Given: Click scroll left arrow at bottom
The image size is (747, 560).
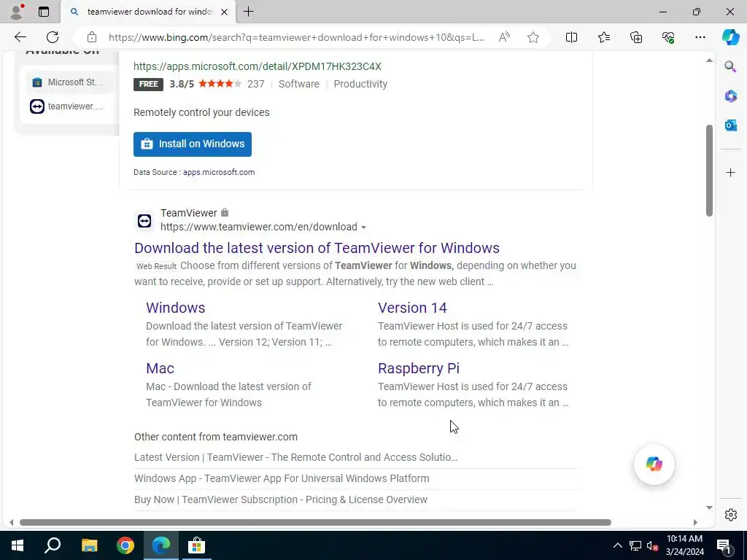Looking at the screenshot, I should [x=12, y=522].
